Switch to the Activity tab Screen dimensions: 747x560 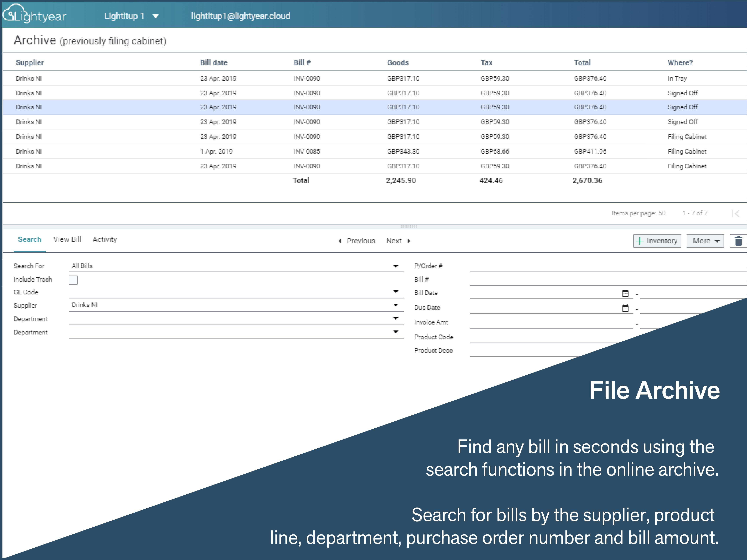(105, 240)
